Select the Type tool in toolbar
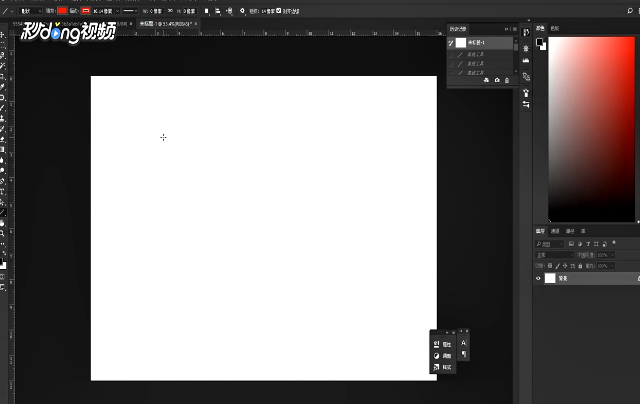The image size is (640, 404). pyautogui.click(x=2, y=191)
